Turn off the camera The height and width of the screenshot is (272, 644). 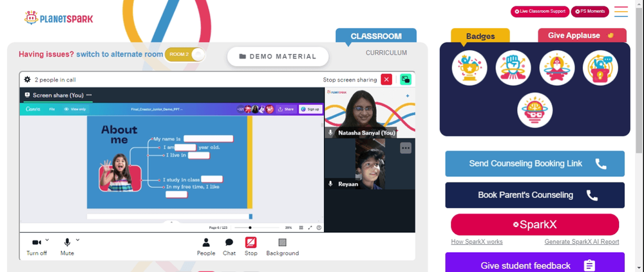37,246
